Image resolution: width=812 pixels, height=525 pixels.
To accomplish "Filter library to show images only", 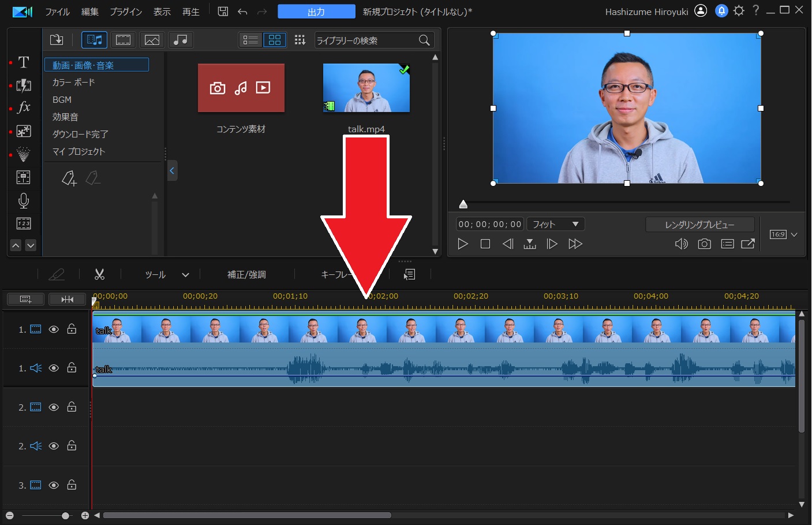I will [x=152, y=40].
